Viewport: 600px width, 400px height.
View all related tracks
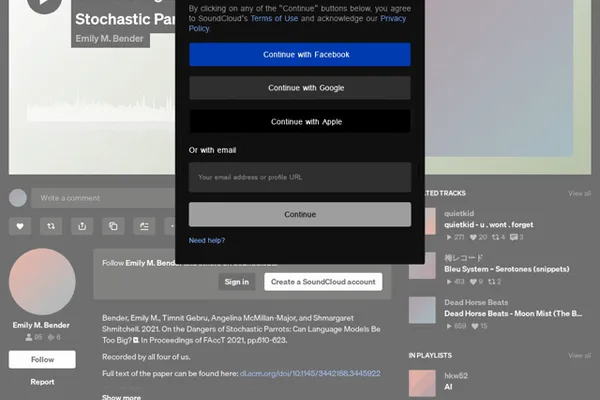point(579,193)
